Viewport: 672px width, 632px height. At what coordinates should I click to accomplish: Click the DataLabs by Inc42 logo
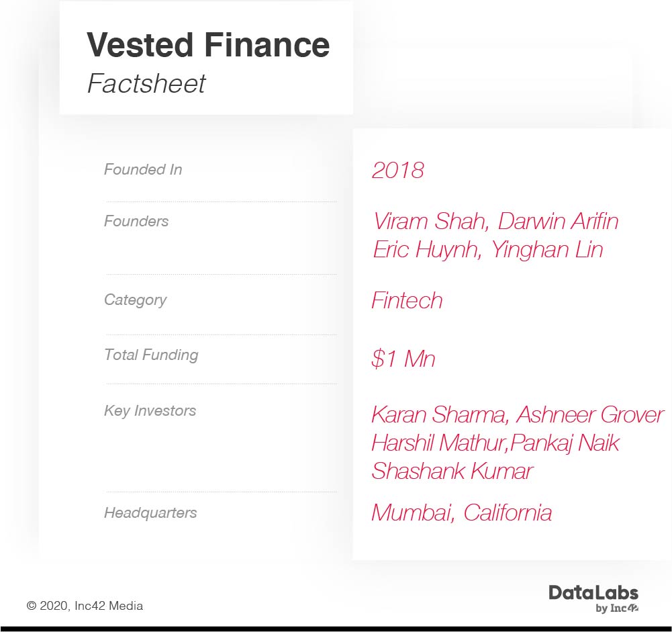coord(593,598)
